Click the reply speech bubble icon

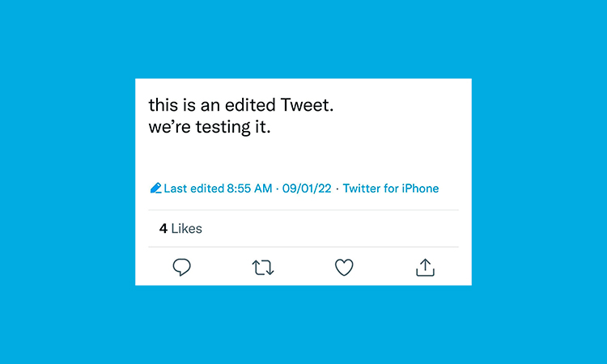pyautogui.click(x=182, y=267)
